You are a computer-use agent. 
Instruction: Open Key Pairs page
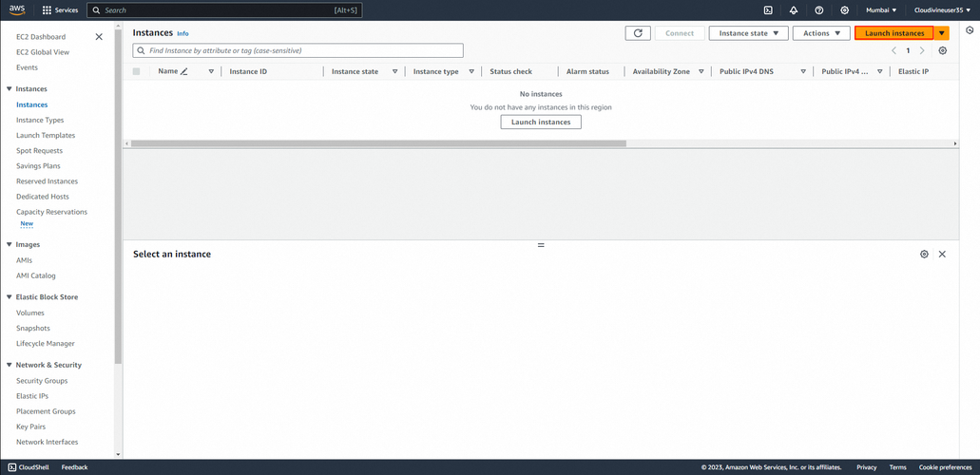[30, 427]
